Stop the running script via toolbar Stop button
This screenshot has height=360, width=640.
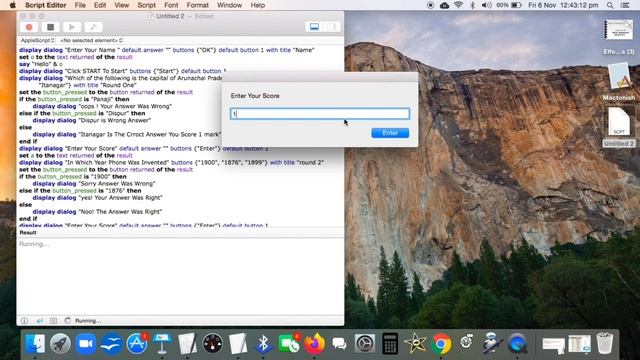(x=50, y=27)
